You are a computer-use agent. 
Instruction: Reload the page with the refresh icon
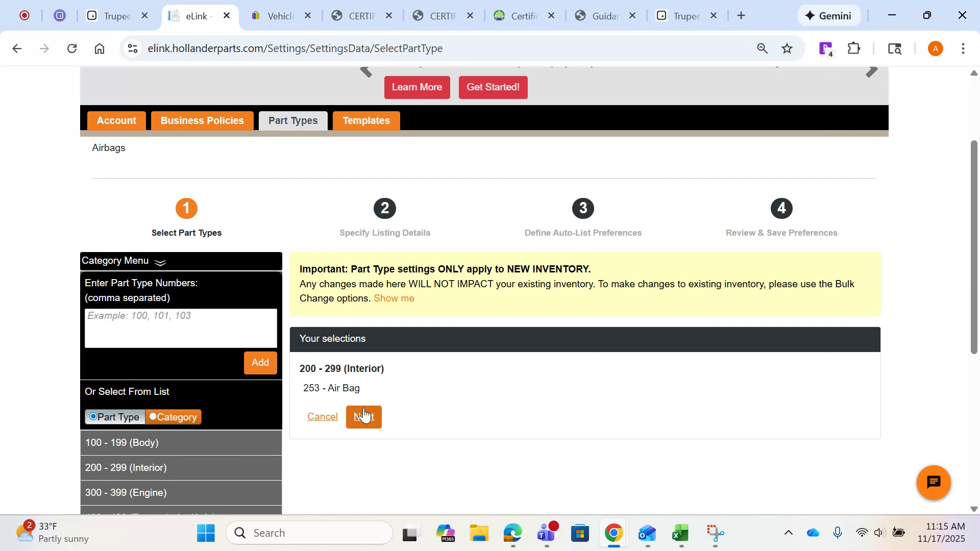click(72, 48)
